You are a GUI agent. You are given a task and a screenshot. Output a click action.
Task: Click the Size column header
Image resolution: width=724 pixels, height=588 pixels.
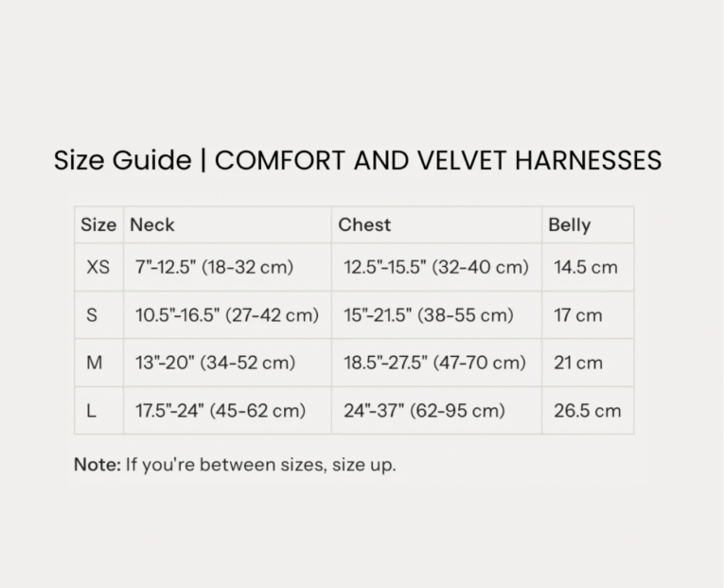98,225
